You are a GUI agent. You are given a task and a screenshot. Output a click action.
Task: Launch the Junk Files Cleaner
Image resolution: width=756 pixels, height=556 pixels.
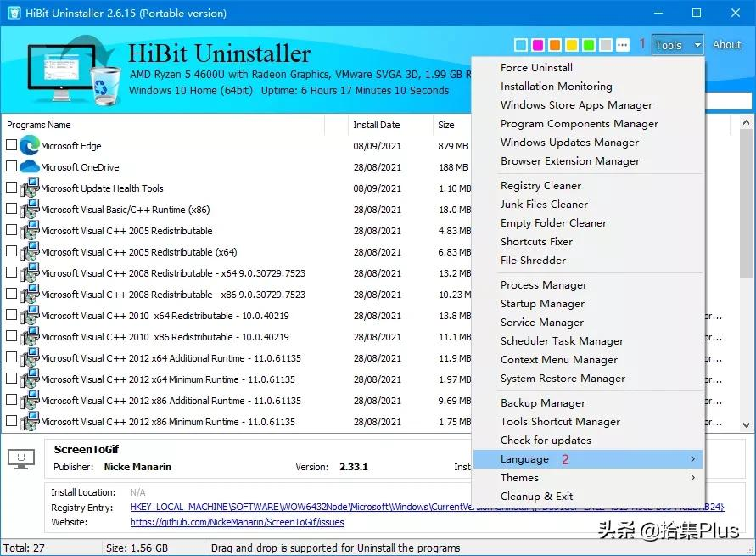588,205
